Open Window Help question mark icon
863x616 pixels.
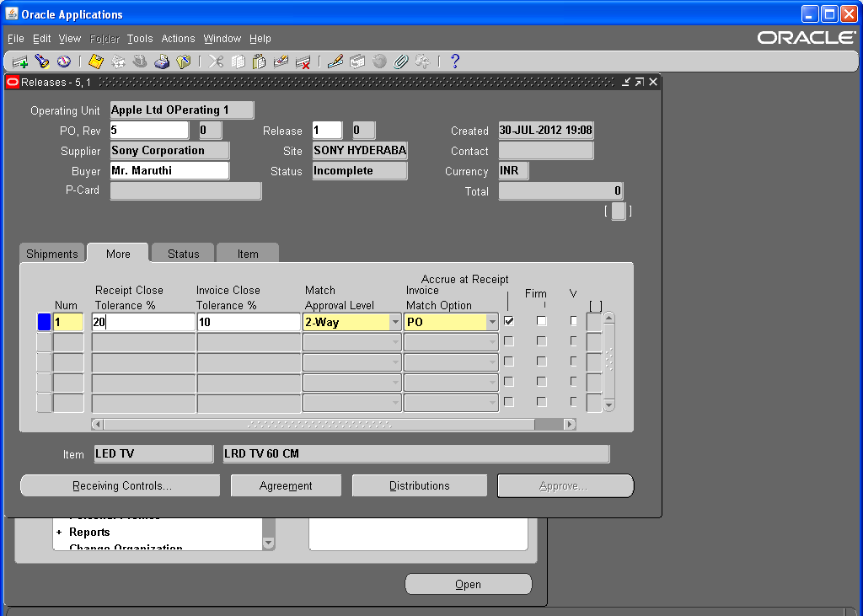454,62
